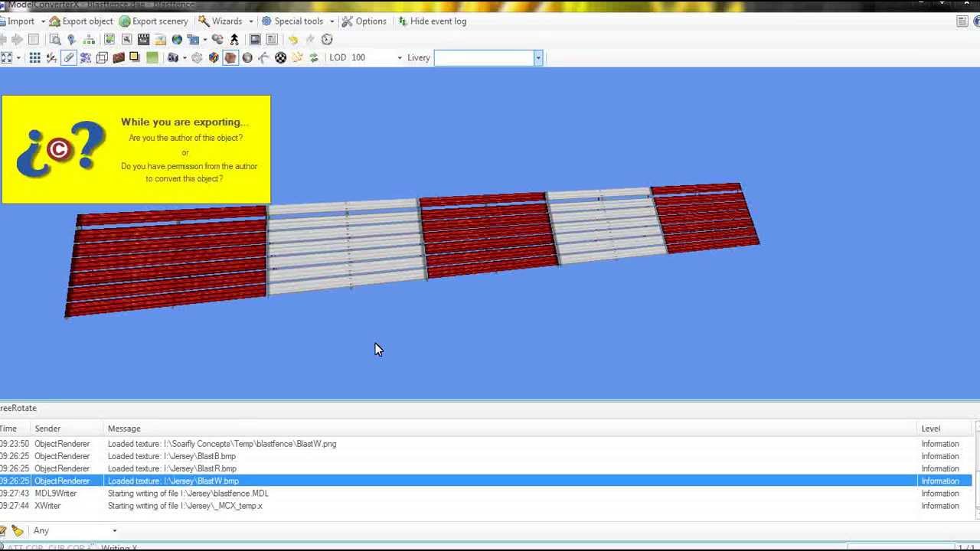The height and width of the screenshot is (551, 980).
Task: Click Export scenery
Action: coord(154,21)
